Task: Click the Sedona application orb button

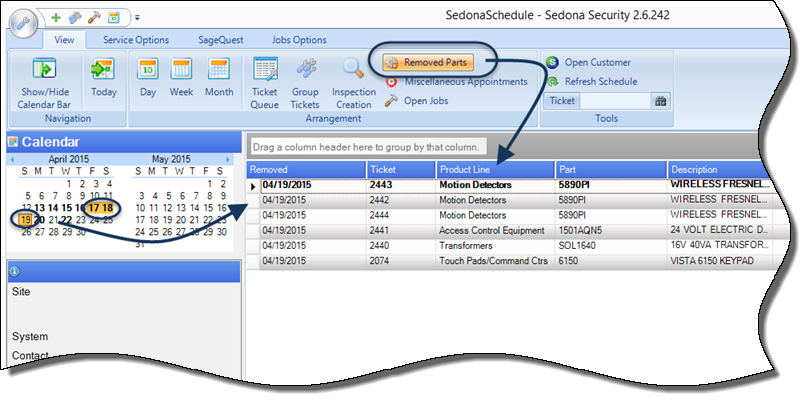Action: point(23,24)
